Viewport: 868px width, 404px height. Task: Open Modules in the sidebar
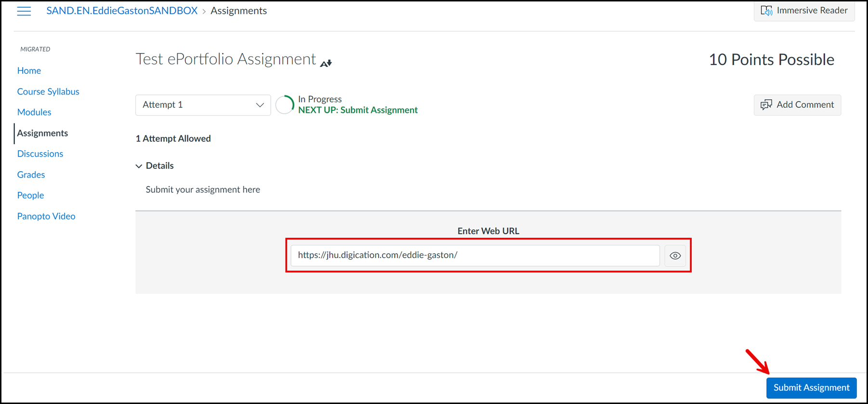[34, 112]
